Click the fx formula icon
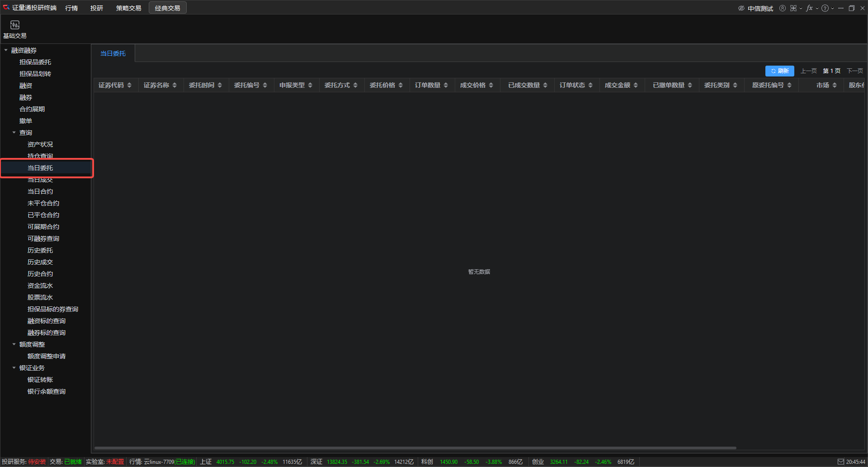868x467 pixels. tap(809, 8)
